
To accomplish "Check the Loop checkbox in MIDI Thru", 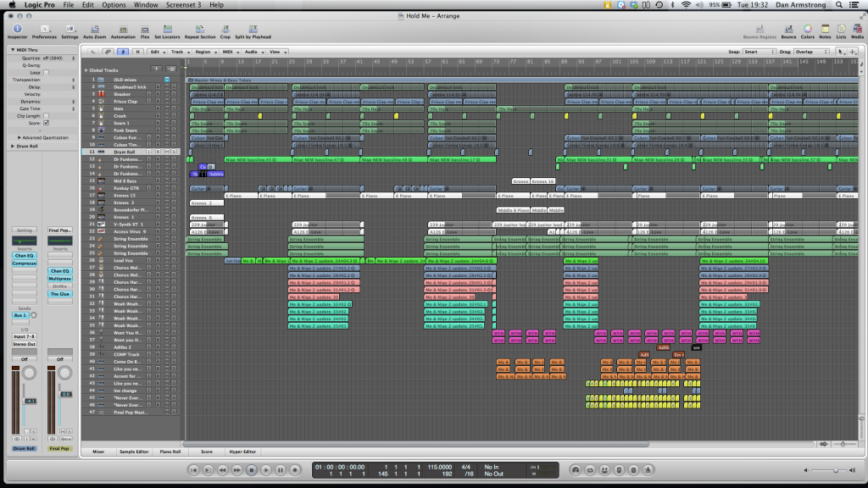I will click(x=46, y=73).
